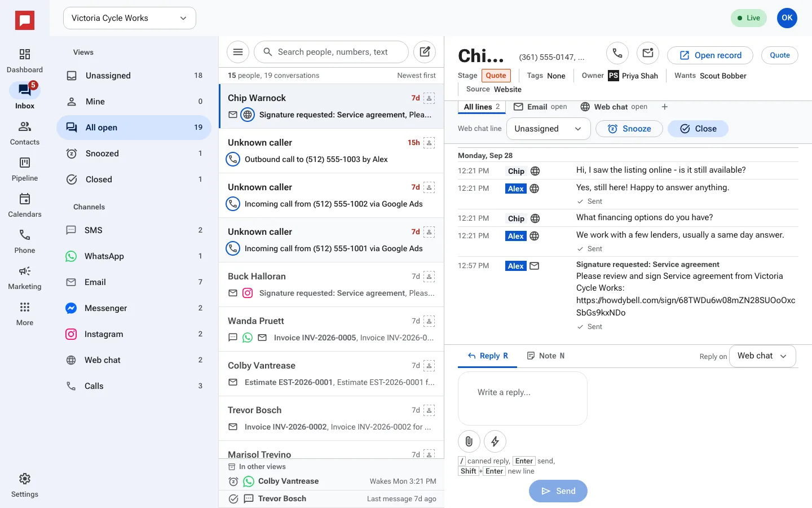Assign Wanda Pruett conversation via person icon
Viewport: 812px width, 508px height.
(429, 321)
